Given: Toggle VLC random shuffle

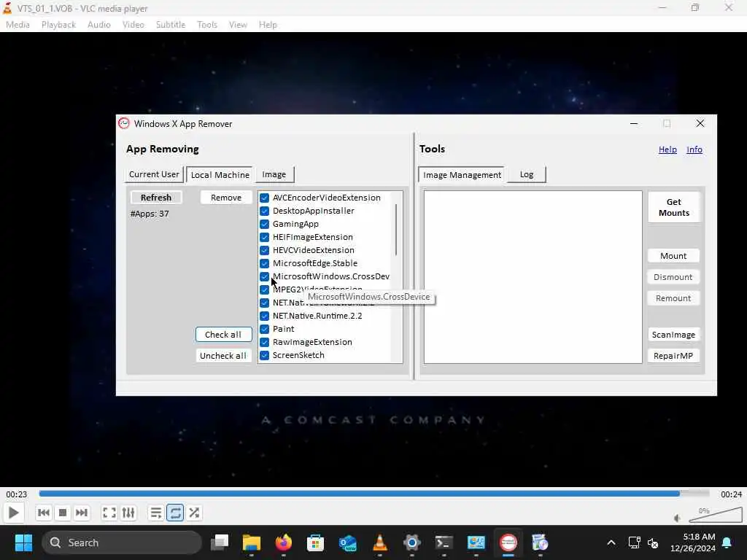Looking at the screenshot, I should pos(194,513).
